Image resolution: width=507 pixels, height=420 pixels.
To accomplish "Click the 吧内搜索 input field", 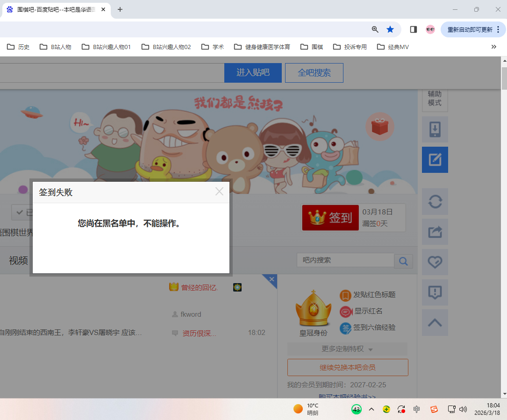I will 345,260.
